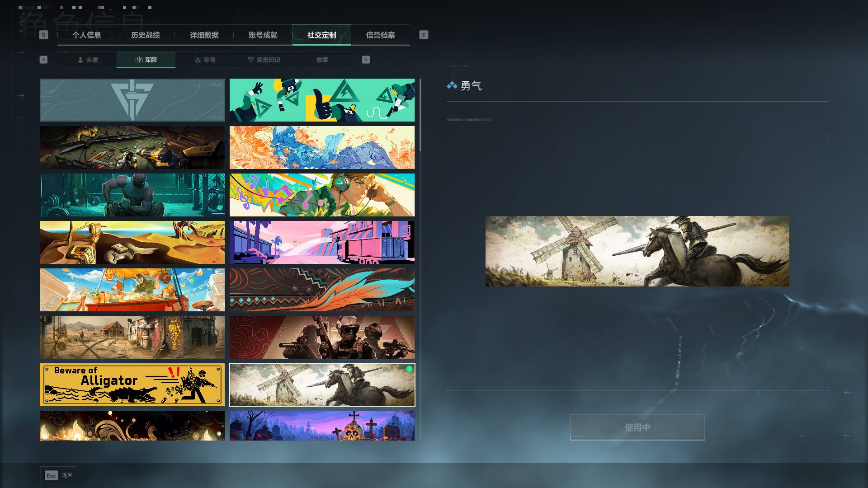Select the desert railway town dog tag
The width and height of the screenshot is (868, 488).
(x=132, y=338)
